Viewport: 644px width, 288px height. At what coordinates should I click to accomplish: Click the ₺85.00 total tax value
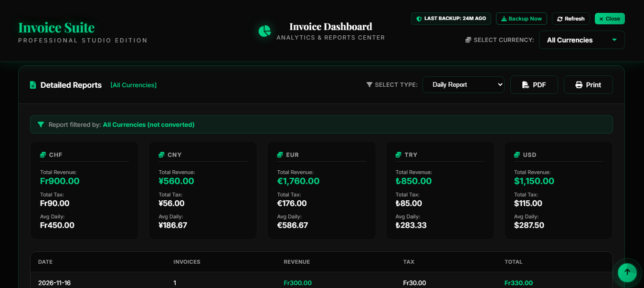[409, 203]
